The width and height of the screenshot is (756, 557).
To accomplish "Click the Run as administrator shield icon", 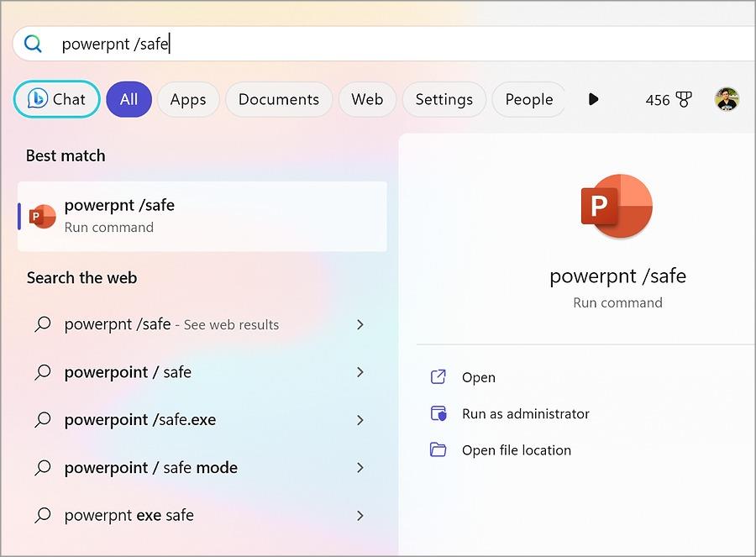I will pos(438,413).
